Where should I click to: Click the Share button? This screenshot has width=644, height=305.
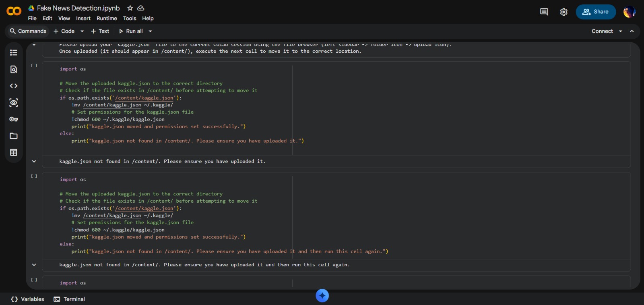point(595,12)
